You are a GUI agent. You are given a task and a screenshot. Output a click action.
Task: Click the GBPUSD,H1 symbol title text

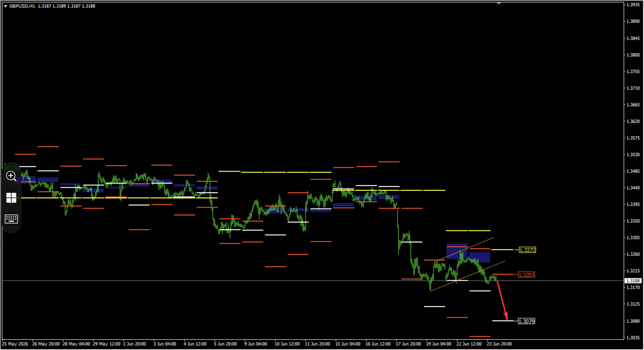[22, 6]
